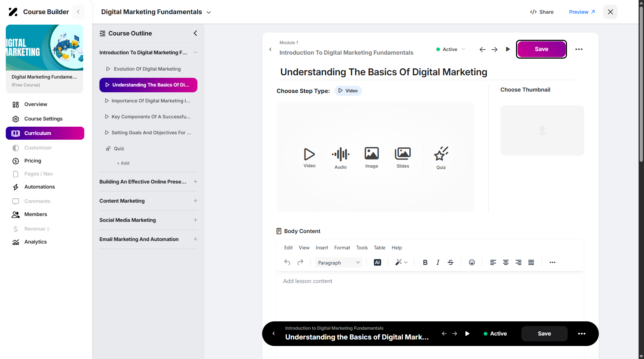Open the Paragraph format dropdown
Viewport: 644px width, 359px height.
click(338, 263)
